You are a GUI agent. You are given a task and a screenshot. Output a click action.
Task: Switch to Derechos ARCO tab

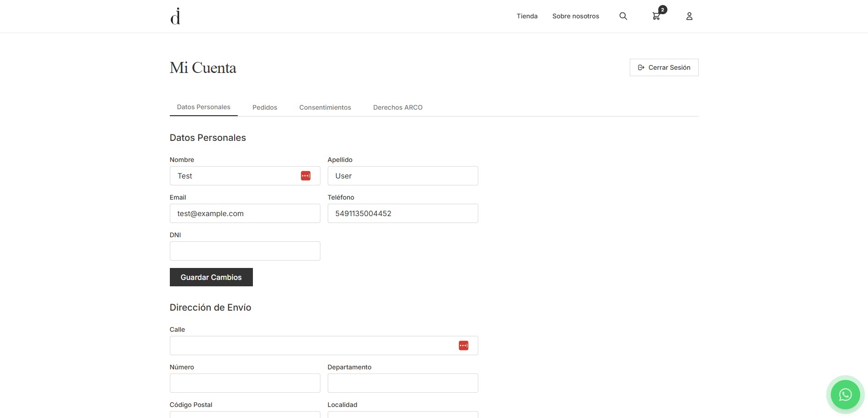(x=398, y=107)
